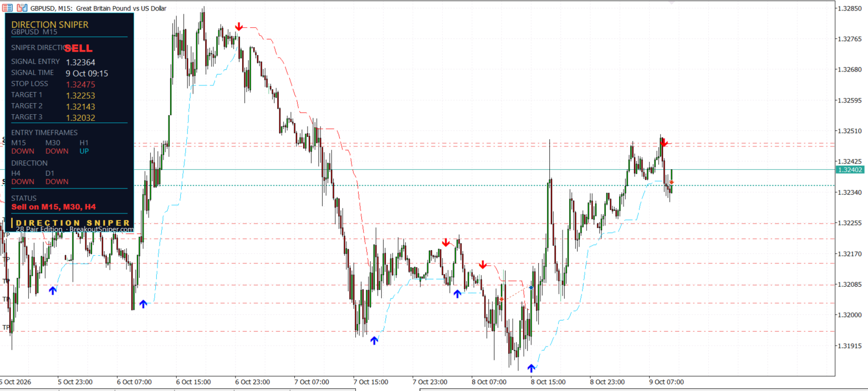
Task: Select the blue buy arrow above 6 Oct 07:00
Action: [x=144, y=303]
